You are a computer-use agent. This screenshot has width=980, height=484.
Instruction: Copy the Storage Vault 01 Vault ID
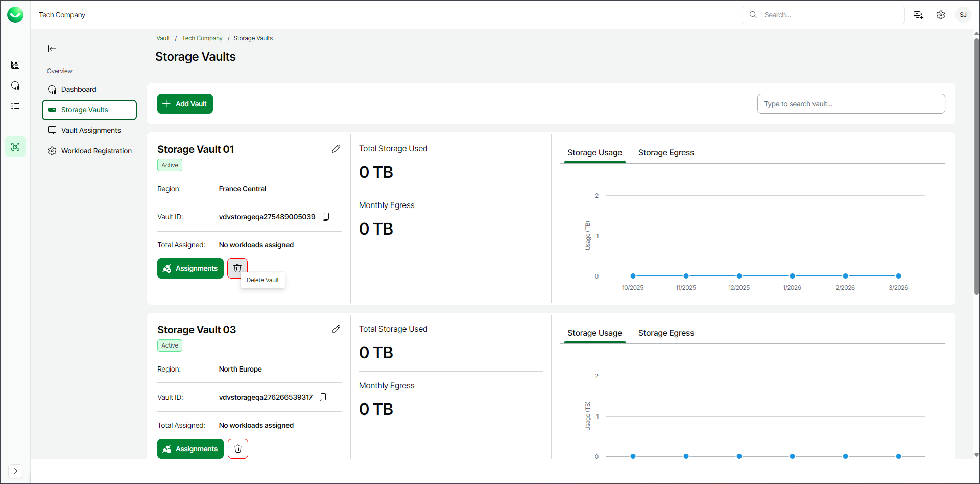pos(326,217)
